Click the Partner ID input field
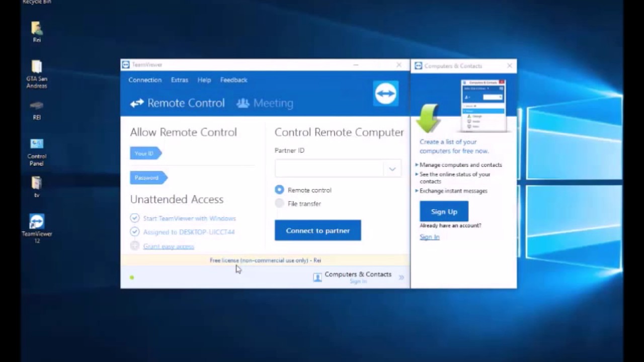 330,169
